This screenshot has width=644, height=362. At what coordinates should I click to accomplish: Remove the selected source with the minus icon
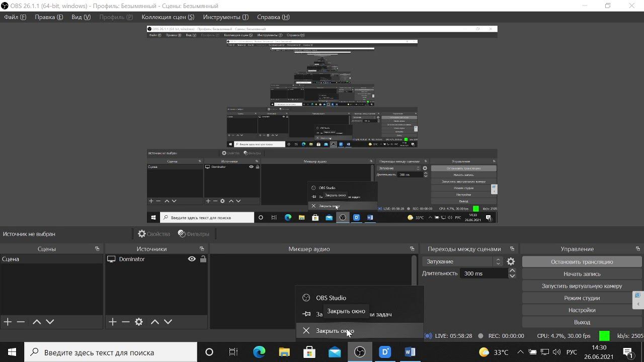[125, 322]
